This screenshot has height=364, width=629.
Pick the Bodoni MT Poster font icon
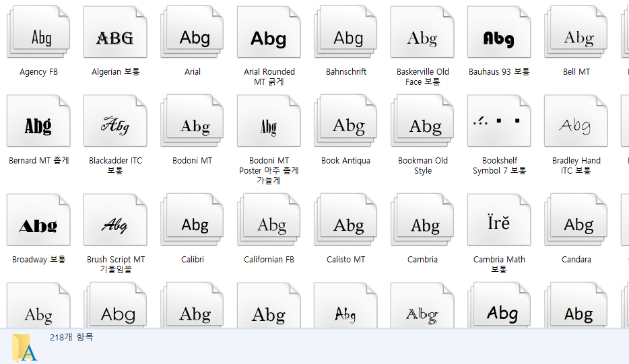point(269,120)
